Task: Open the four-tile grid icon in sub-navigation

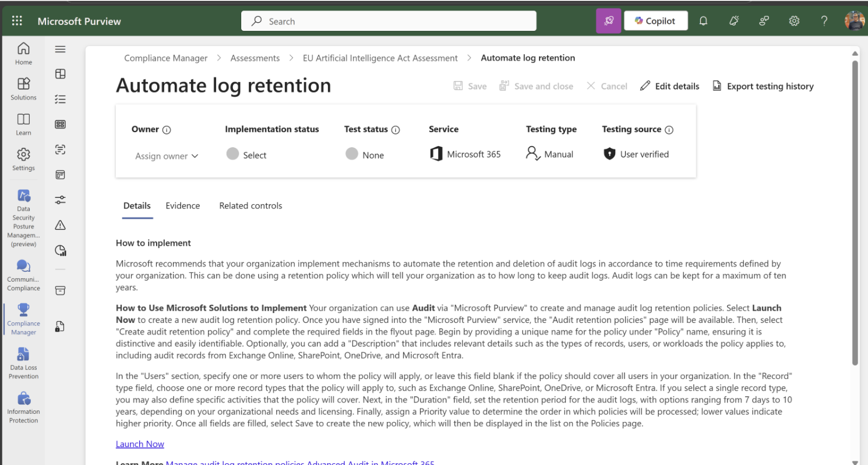Action: (60, 124)
